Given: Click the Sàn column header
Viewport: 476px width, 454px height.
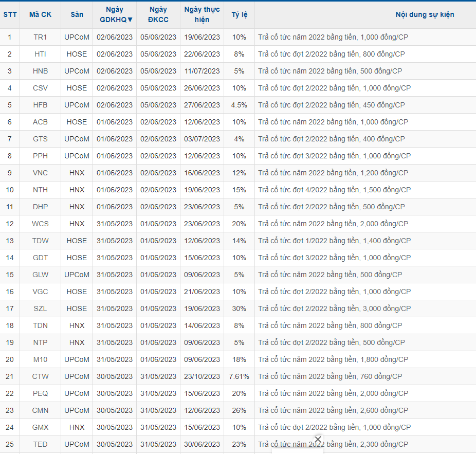Looking at the screenshot, I should pos(77,15).
